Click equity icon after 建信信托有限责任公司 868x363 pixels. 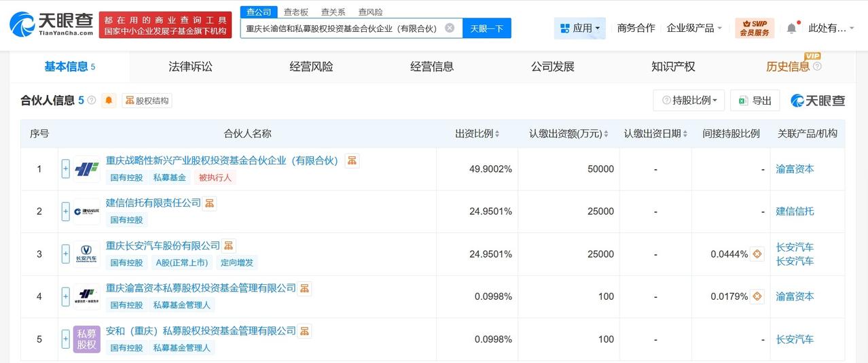click(209, 203)
